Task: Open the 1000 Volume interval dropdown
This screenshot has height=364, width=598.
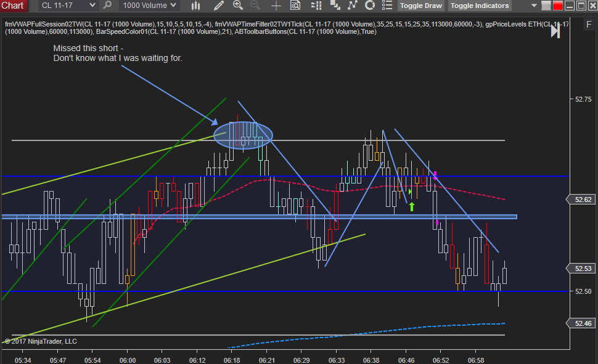Action: (149, 6)
